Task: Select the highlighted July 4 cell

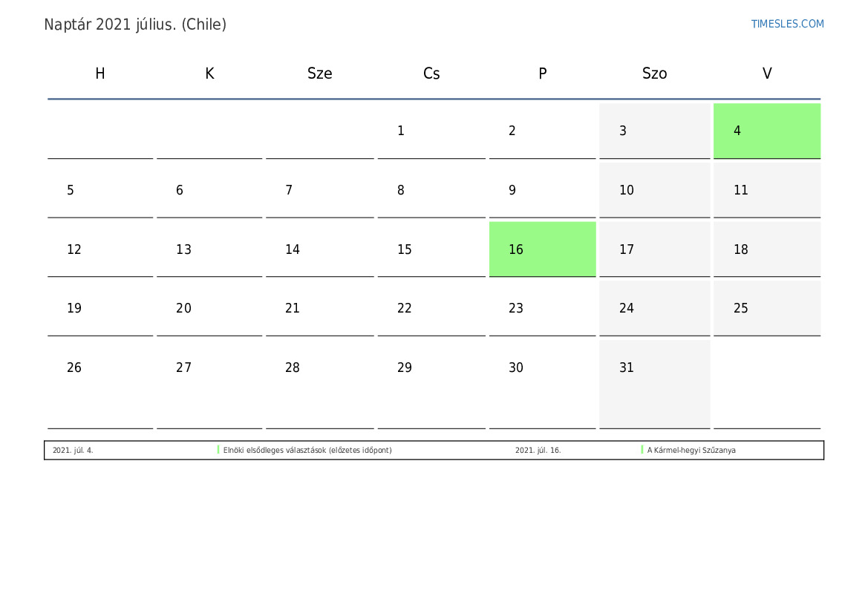Action: click(x=766, y=131)
